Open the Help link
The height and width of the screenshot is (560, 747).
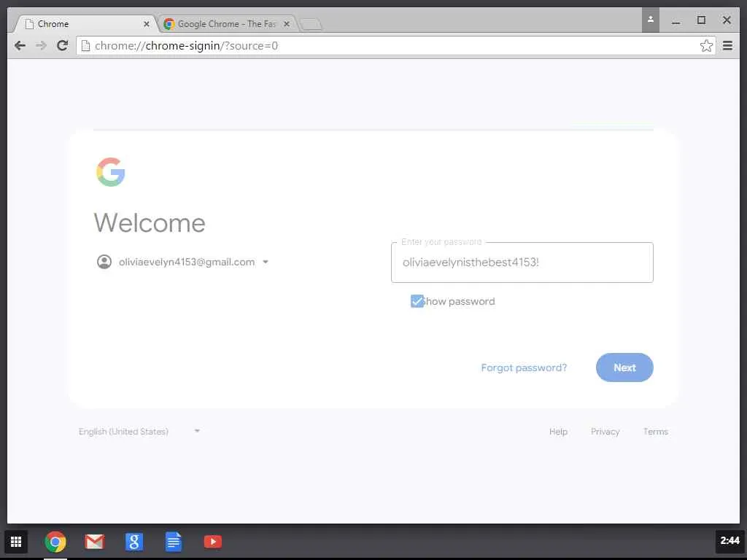click(x=558, y=432)
